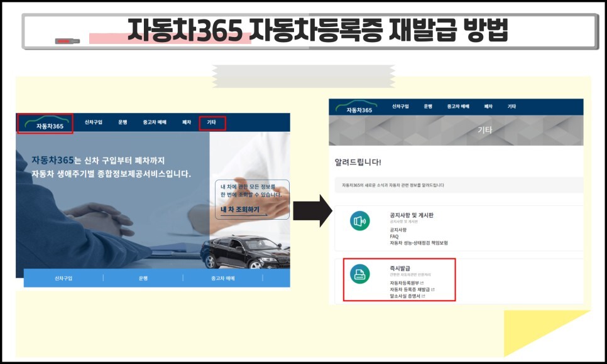Screen dimensions: 607x364
Task: Open the FAQ link
Action: coord(394,237)
